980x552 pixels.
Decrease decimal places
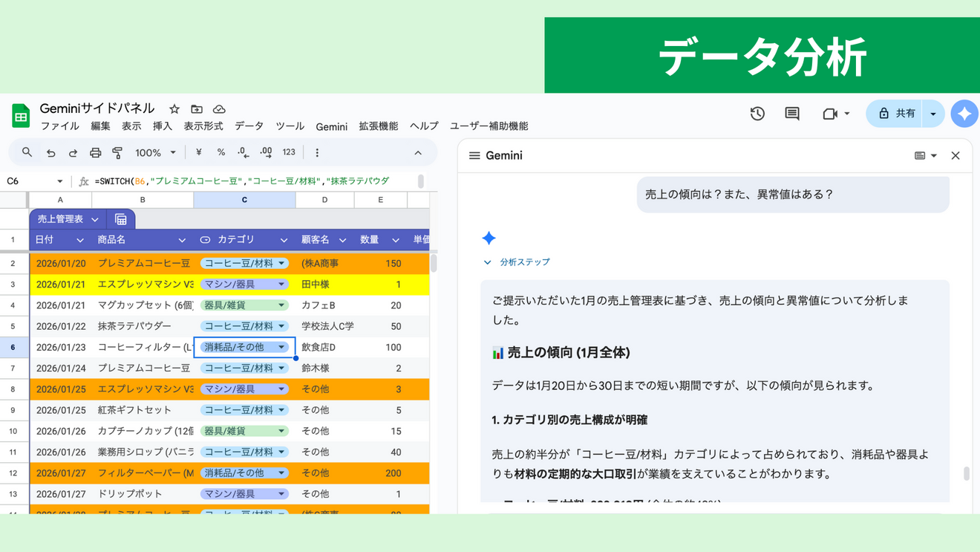[x=244, y=152]
